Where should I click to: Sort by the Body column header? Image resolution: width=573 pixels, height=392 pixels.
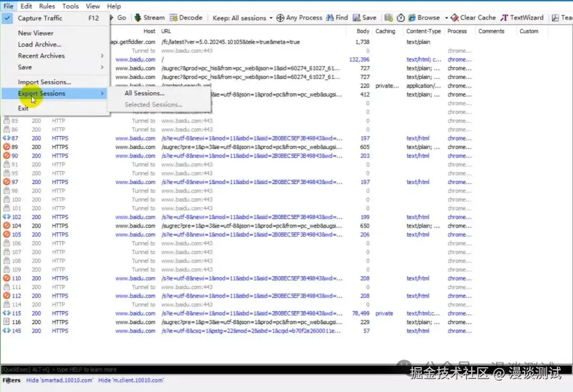[363, 31]
